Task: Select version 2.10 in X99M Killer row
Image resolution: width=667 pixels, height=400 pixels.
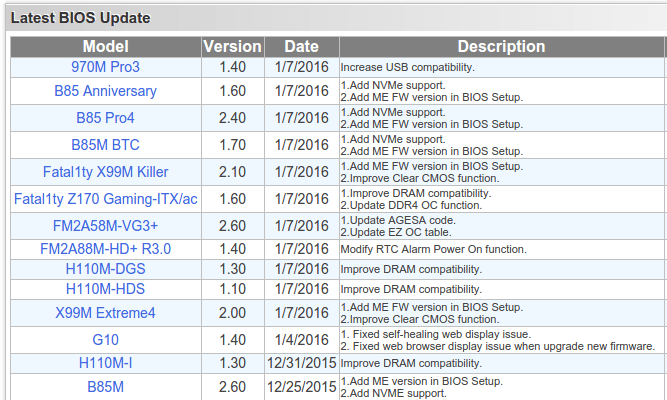Action: (x=232, y=172)
